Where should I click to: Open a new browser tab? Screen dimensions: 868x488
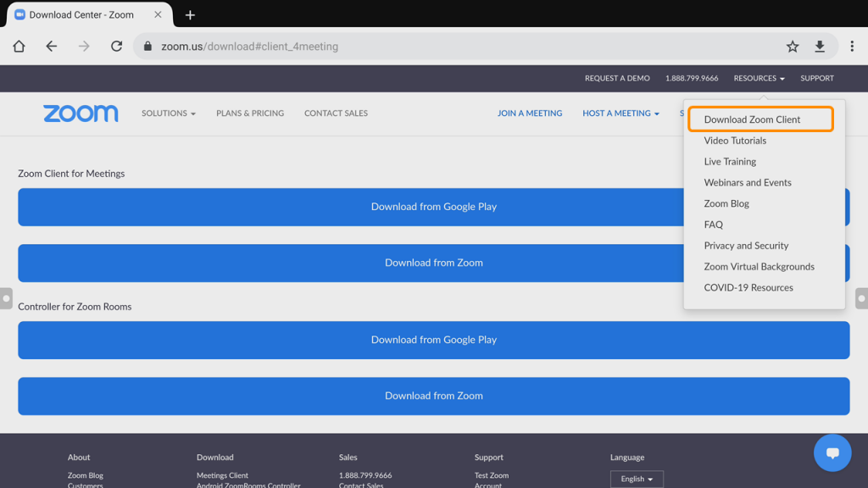pos(190,14)
